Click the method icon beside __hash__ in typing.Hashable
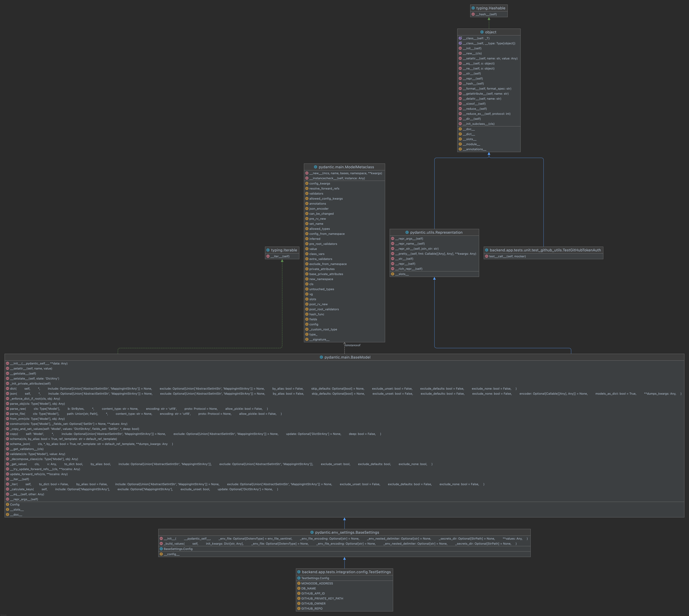This screenshot has width=689, height=616. 473,14
